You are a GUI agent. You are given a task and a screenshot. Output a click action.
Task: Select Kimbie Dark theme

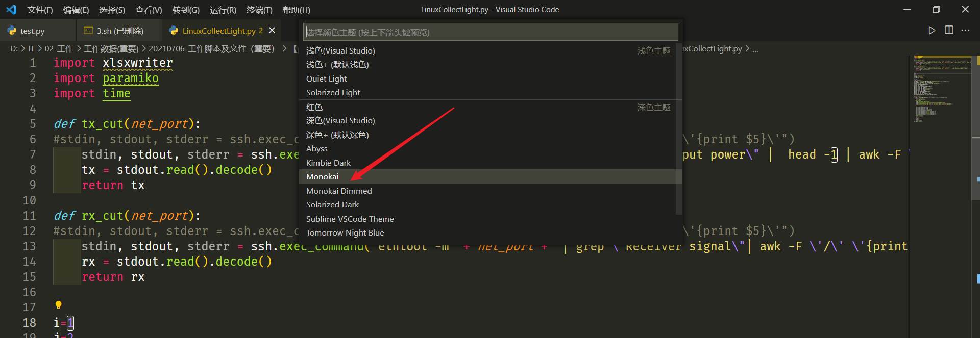pyautogui.click(x=490, y=163)
